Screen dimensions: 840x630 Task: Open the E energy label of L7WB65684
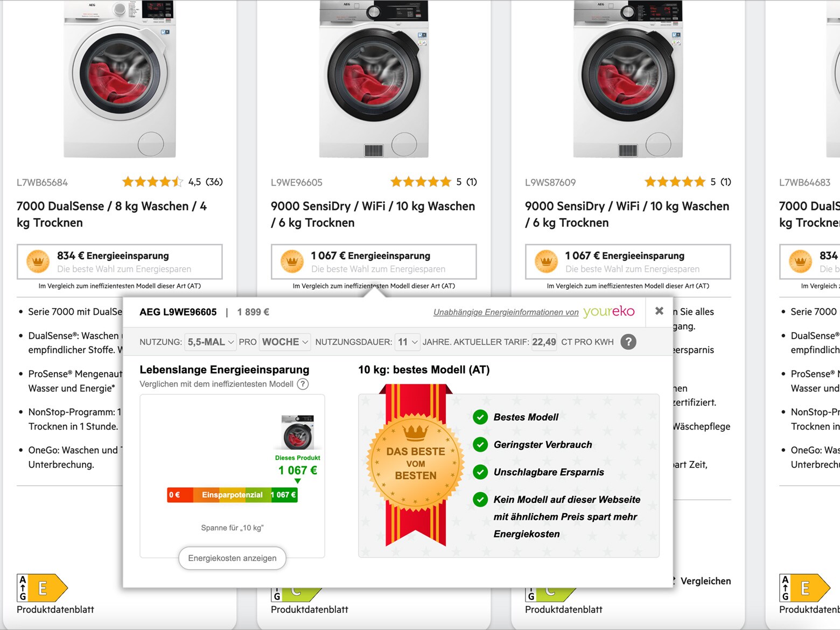tap(43, 588)
